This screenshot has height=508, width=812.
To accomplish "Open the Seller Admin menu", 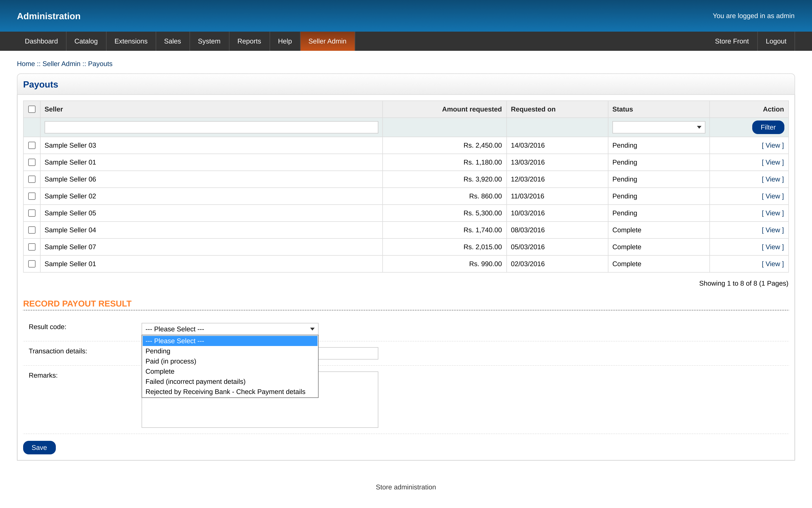I will point(328,41).
